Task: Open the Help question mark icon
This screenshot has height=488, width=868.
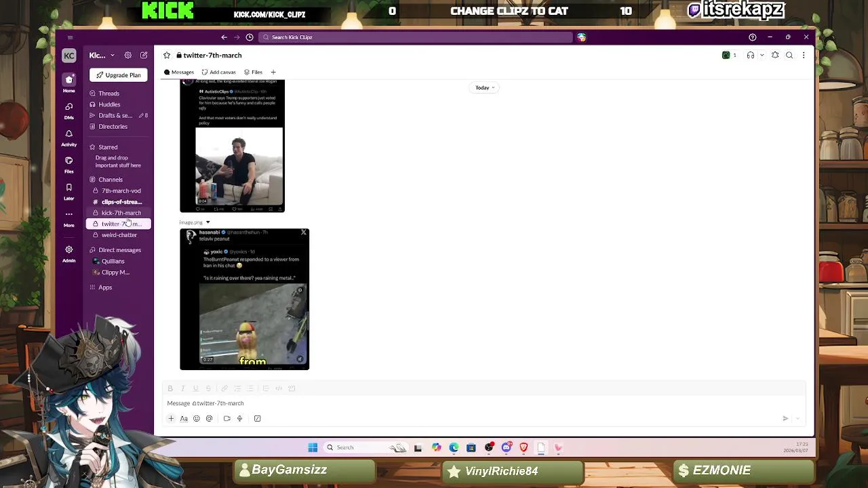Action: coord(752,37)
